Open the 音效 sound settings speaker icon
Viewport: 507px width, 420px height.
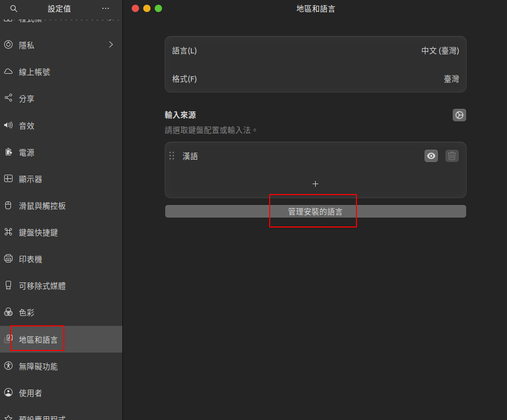[8, 125]
